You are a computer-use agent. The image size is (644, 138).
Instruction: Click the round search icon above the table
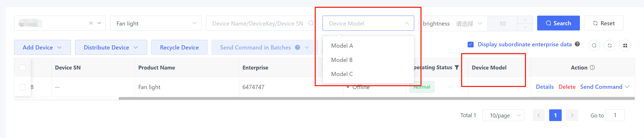point(594,46)
